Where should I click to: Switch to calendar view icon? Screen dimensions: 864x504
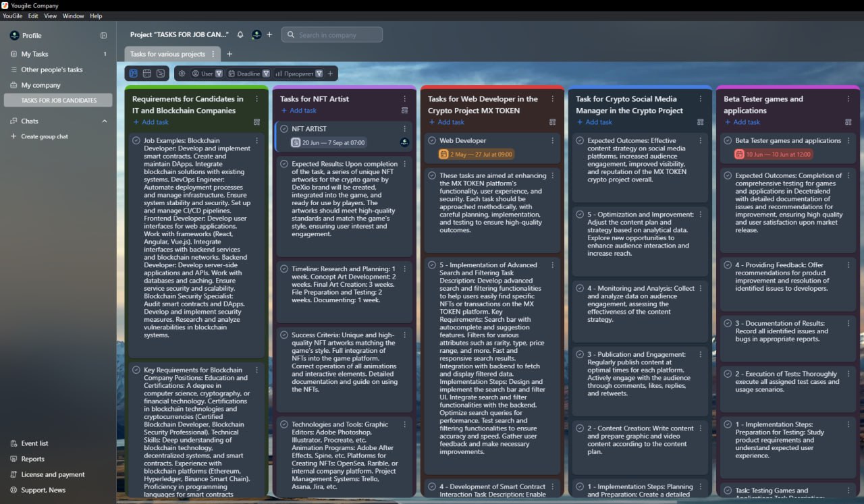tap(146, 74)
